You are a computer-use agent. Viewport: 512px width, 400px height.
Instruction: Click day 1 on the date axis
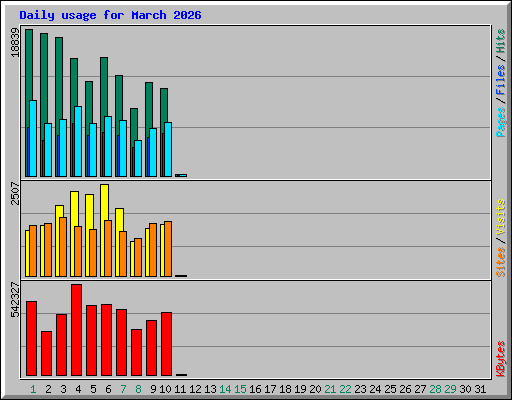(x=33, y=389)
